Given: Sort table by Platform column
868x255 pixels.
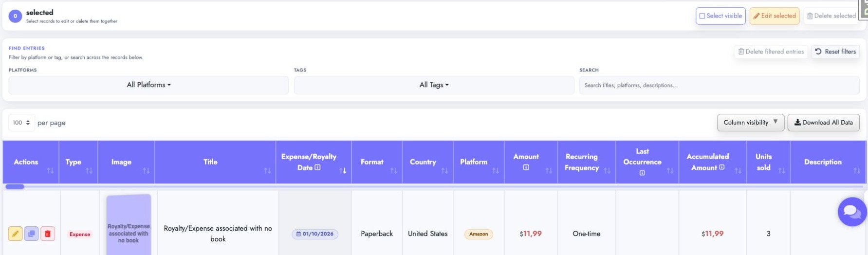Looking at the screenshot, I should pos(496,171).
